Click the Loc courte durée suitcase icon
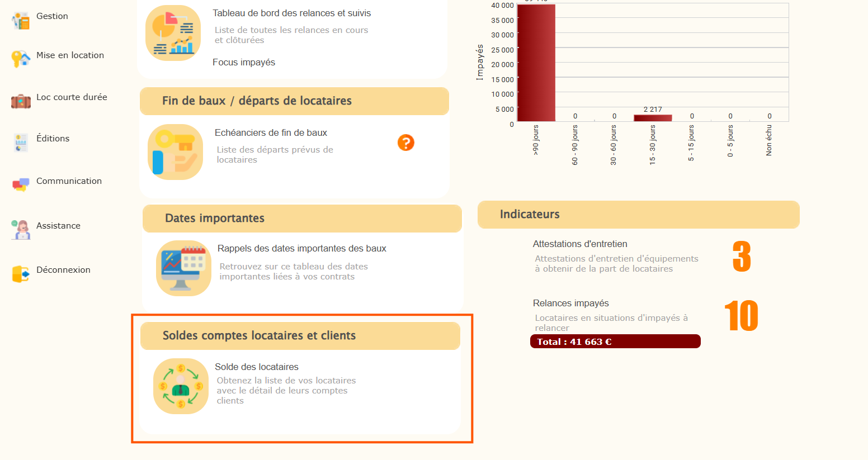 click(21, 101)
